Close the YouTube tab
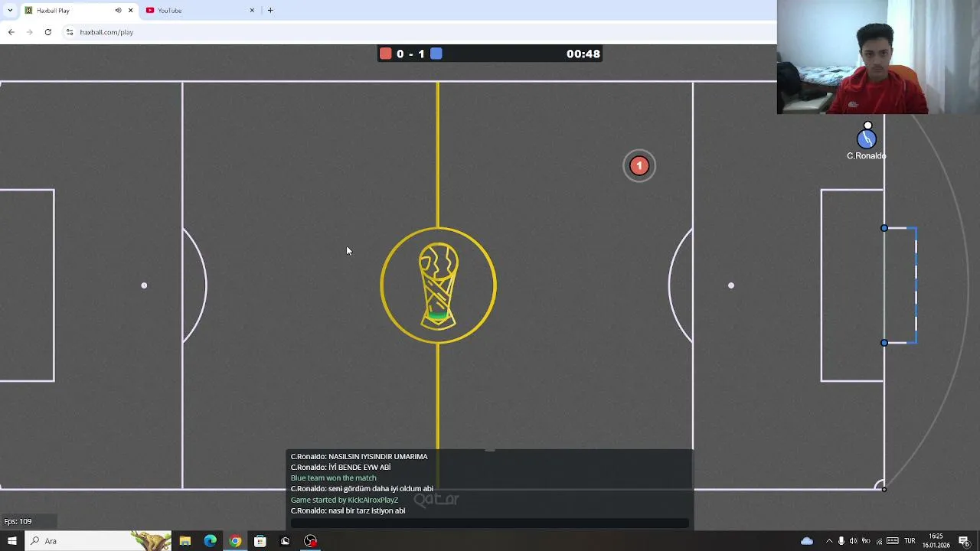The width and height of the screenshot is (980, 551). point(252,11)
